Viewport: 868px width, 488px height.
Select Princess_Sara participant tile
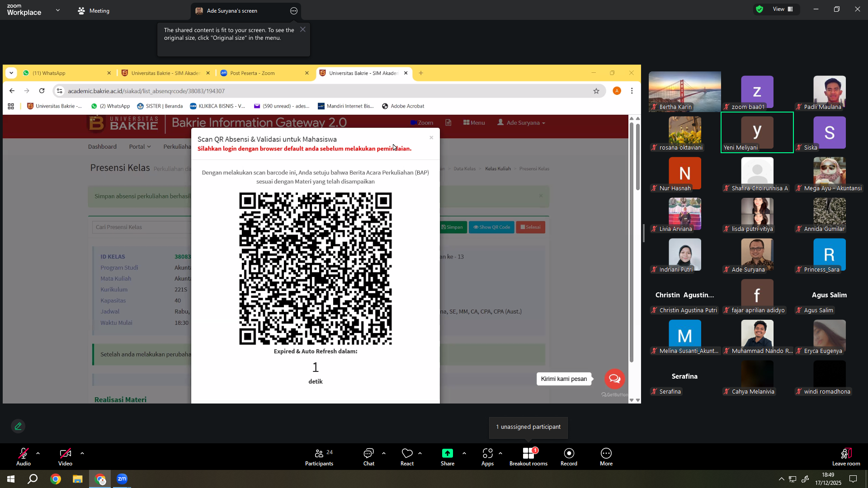(x=830, y=254)
